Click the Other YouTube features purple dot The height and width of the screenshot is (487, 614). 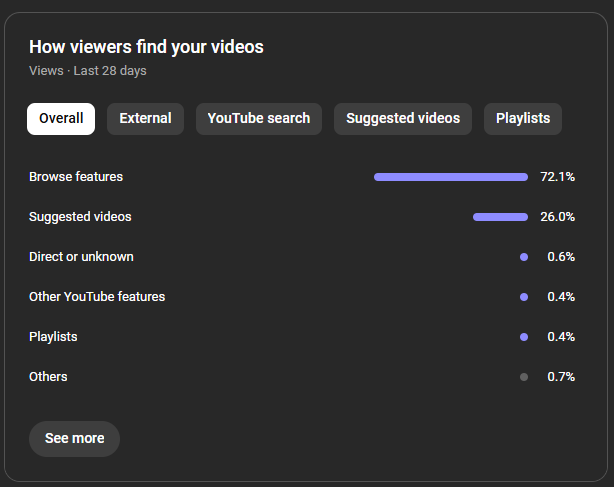point(524,297)
